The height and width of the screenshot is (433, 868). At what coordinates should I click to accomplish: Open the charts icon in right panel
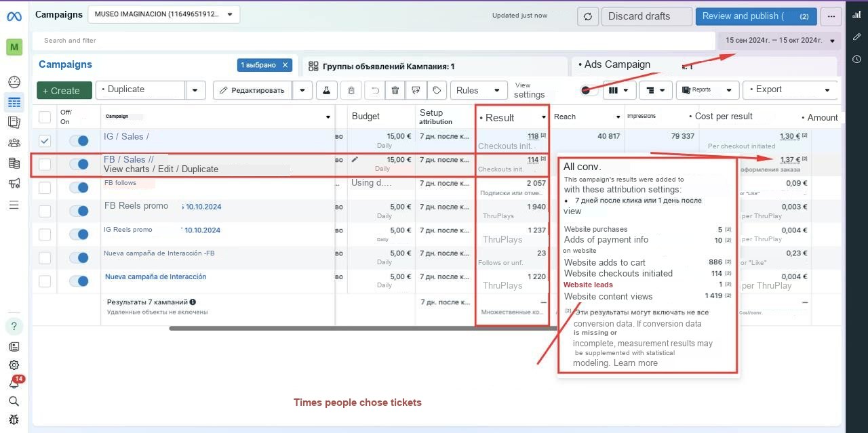pyautogui.click(x=857, y=14)
